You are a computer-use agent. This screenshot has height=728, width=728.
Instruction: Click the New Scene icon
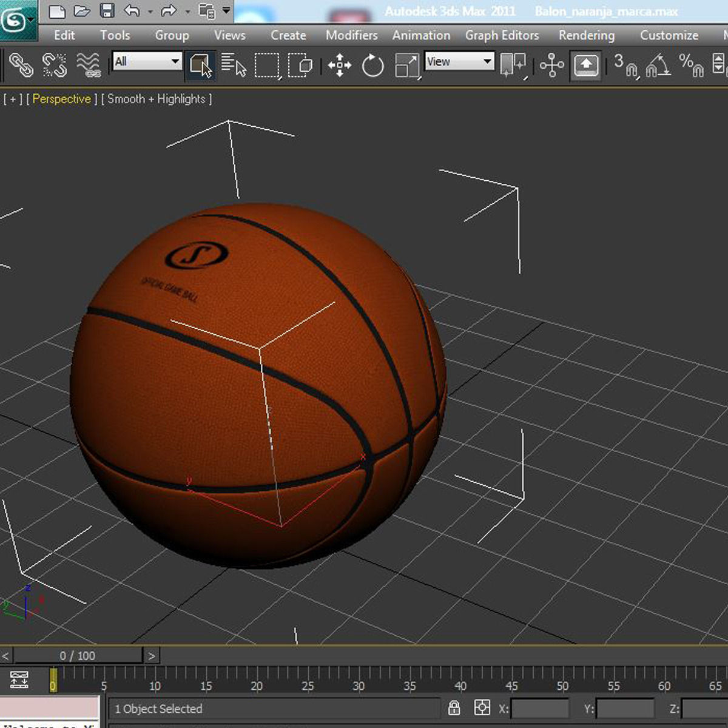(56, 11)
